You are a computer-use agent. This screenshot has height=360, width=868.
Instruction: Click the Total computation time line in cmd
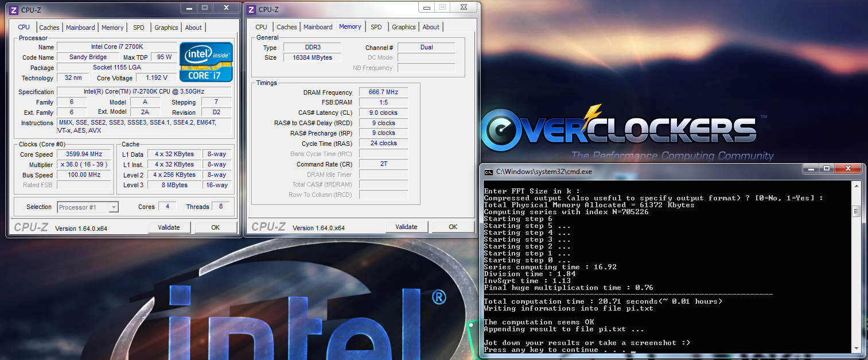(603, 301)
